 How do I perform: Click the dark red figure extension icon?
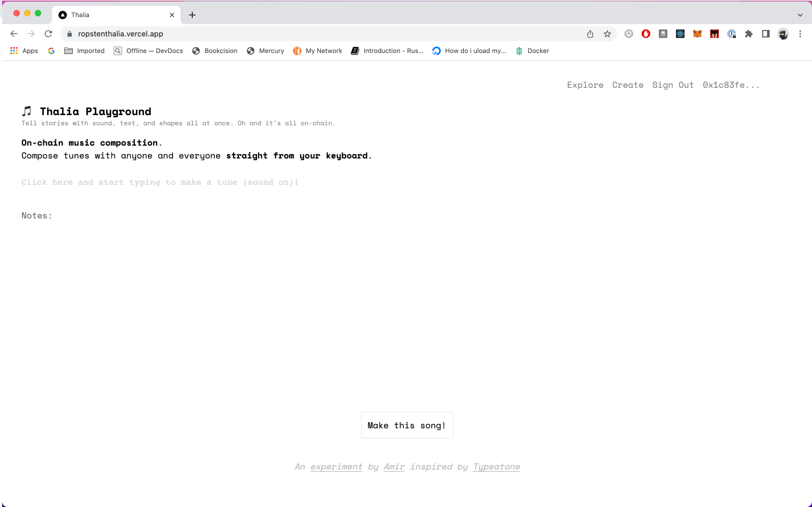pos(715,34)
